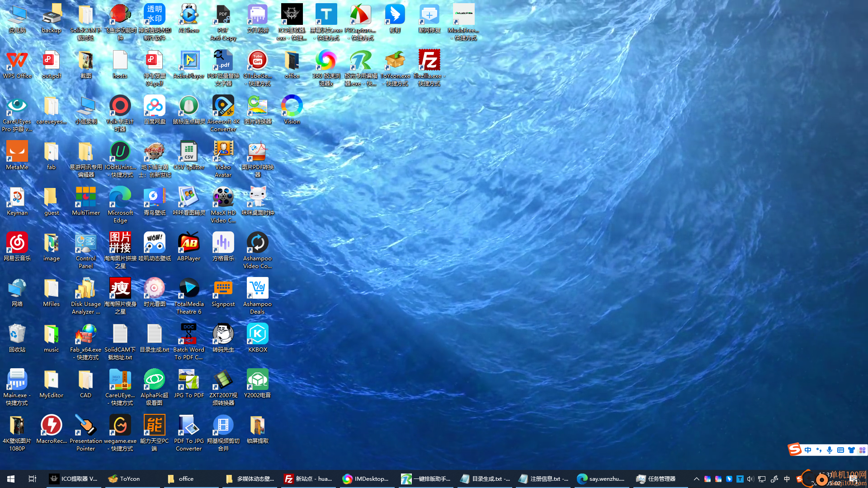Click the taskbar IME 中 language indicator
The height and width of the screenshot is (488, 868).
point(787,479)
